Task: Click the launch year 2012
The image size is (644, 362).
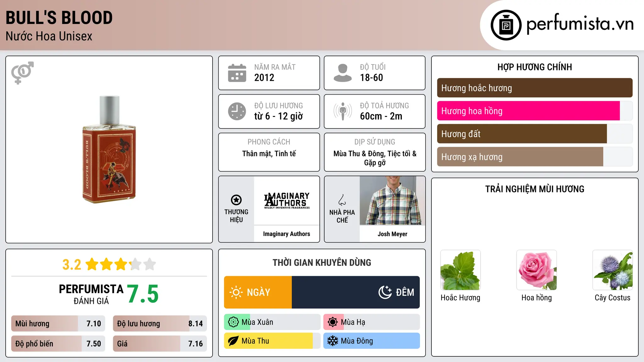Action: (264, 78)
